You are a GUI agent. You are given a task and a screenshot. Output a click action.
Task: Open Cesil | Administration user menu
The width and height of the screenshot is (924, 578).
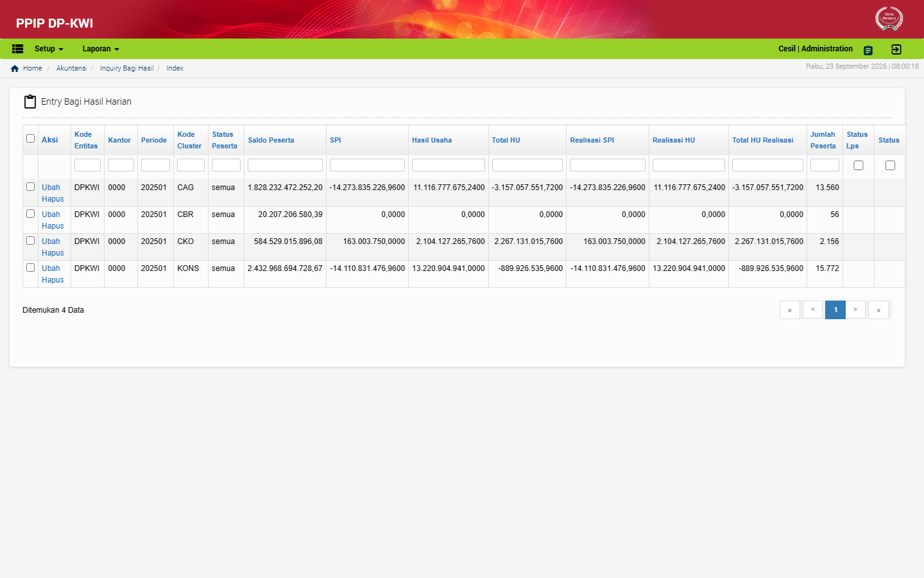(x=816, y=49)
